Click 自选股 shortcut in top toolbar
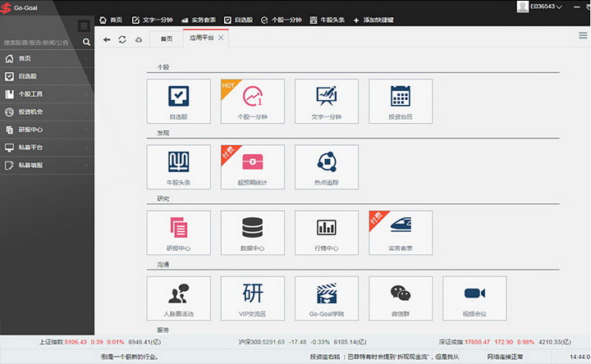This screenshot has height=364, width=591. 238,20
